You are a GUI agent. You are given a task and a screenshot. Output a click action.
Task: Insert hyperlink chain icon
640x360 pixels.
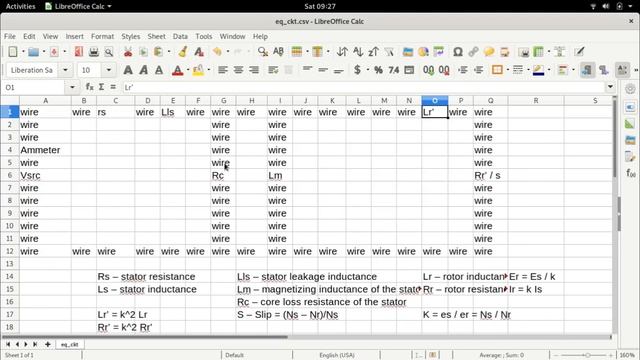[473, 52]
